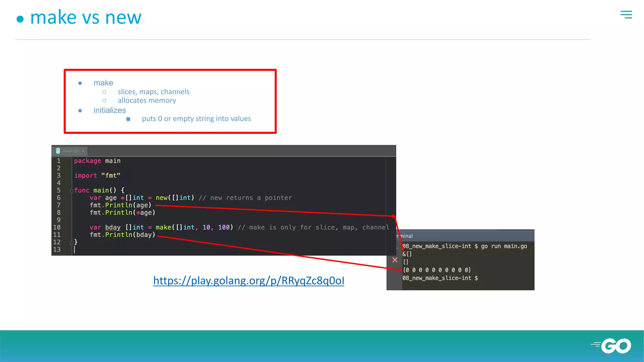Click the 'make vs new' slide title
This screenshot has width=644, height=362.
[86, 17]
